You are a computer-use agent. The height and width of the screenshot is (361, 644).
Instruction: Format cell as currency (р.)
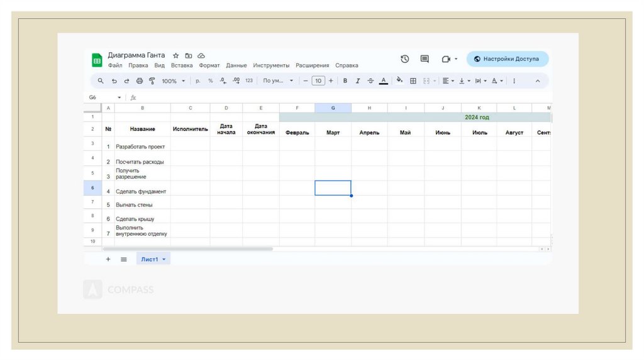point(198,81)
